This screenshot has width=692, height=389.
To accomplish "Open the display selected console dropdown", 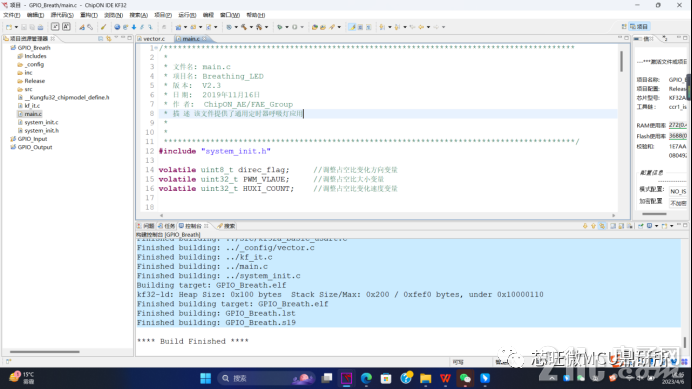I will click(657, 226).
